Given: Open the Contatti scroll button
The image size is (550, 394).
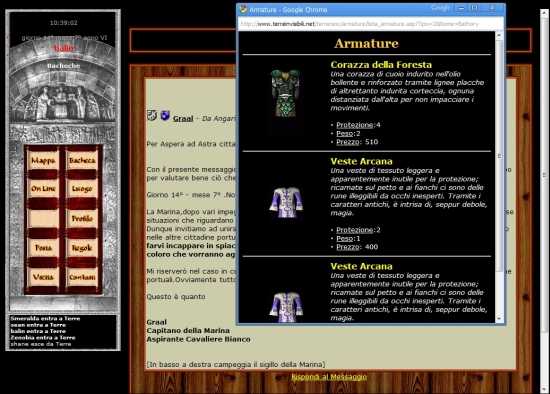Looking at the screenshot, I should (82, 277).
